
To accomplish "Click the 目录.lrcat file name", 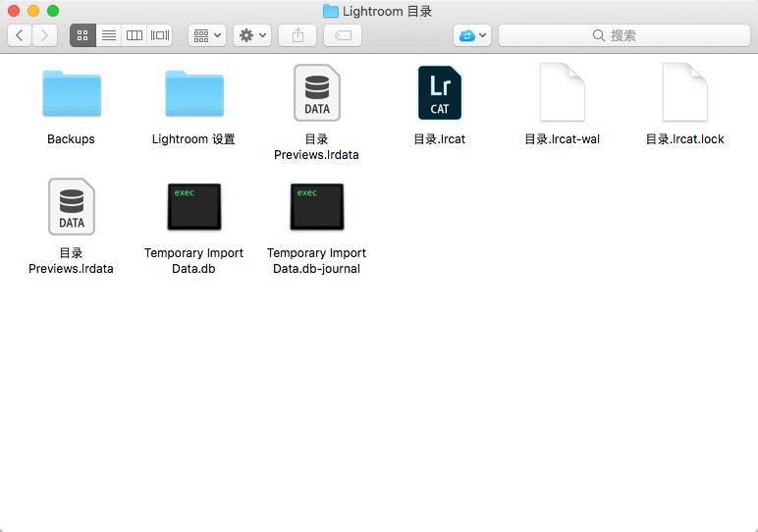I will [440, 139].
